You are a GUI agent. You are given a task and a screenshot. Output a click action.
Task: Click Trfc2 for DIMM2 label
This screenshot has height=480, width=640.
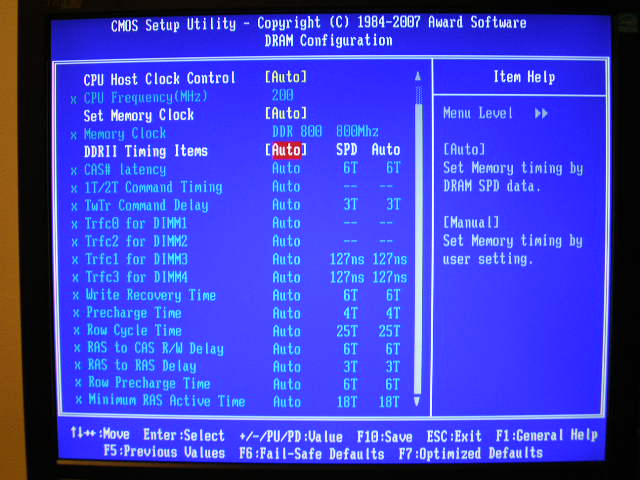coord(136,241)
